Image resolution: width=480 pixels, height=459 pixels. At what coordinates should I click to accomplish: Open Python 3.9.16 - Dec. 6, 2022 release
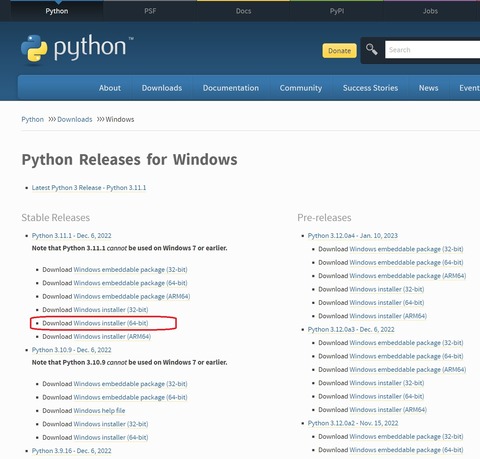coord(72,451)
